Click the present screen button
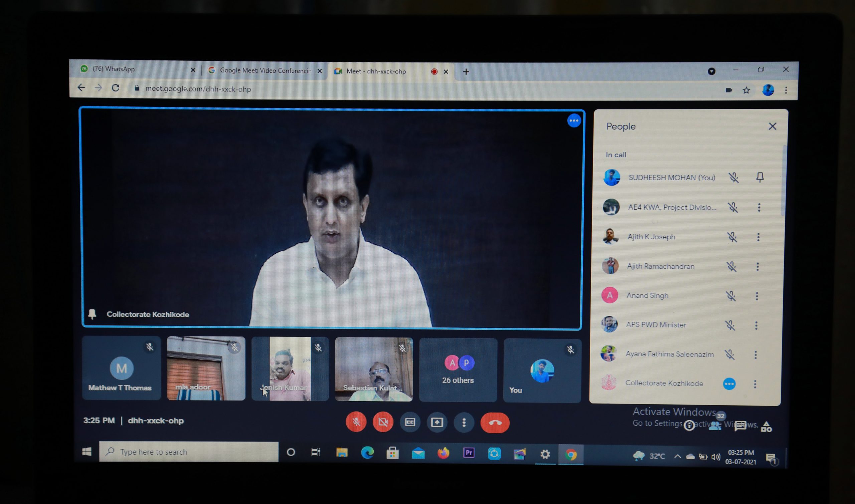Screen dimensions: 855x504 [437, 423]
